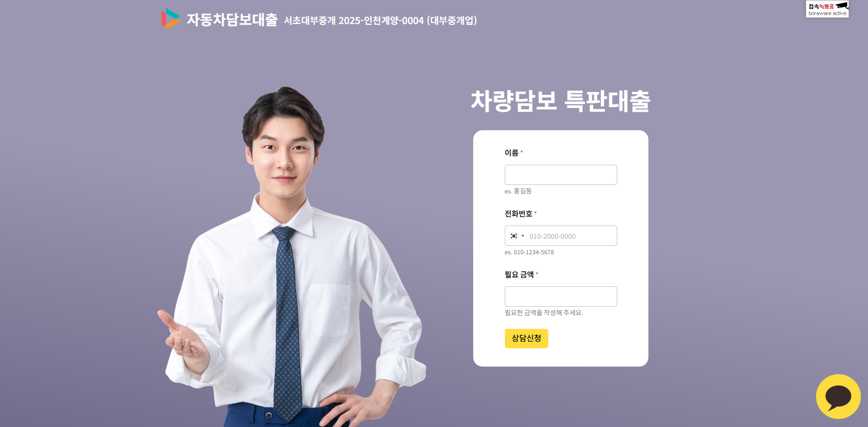
Task: Click the 필요 금액 field label
Action: tap(519, 274)
